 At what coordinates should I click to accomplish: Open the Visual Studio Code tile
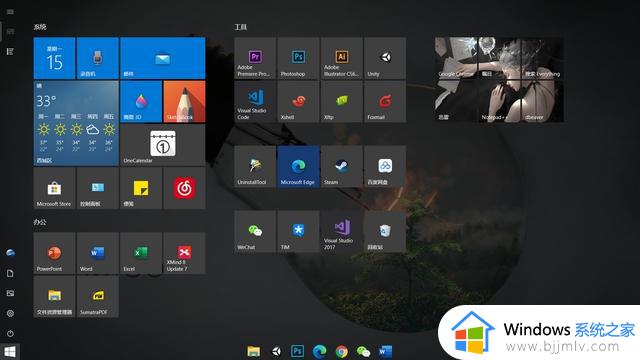[255, 101]
